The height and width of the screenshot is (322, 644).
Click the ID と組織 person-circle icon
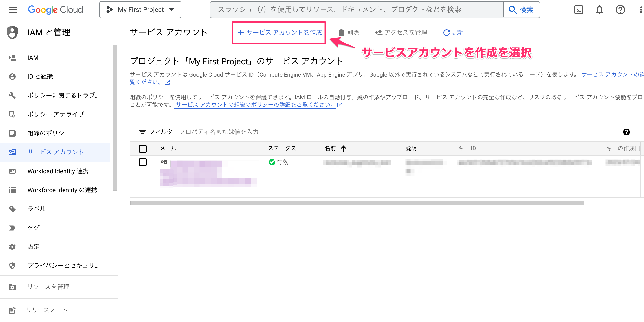pos(12,77)
